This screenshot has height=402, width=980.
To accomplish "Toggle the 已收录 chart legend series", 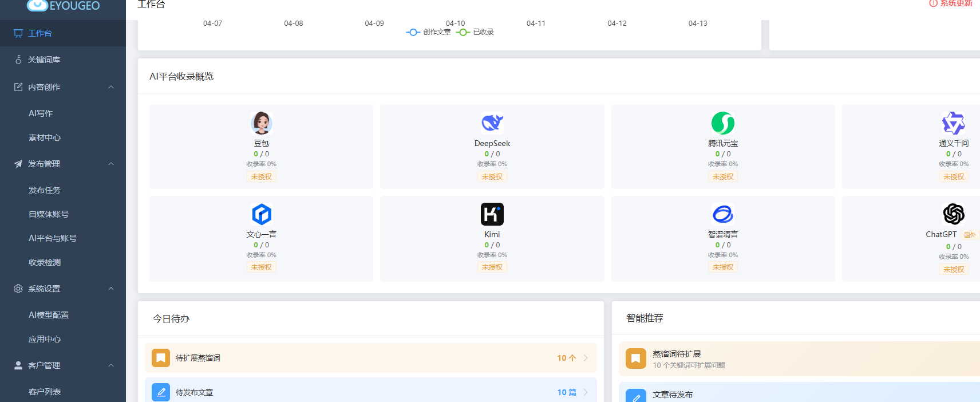I will (476, 32).
